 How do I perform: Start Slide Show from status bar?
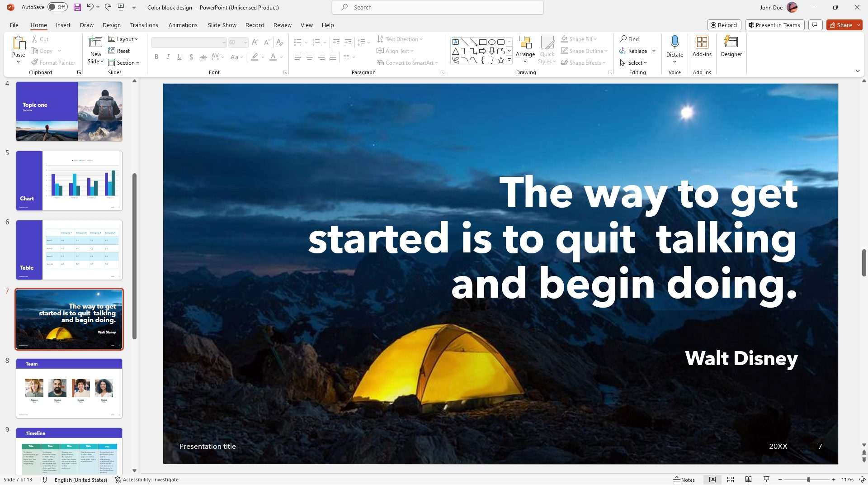[x=766, y=480]
